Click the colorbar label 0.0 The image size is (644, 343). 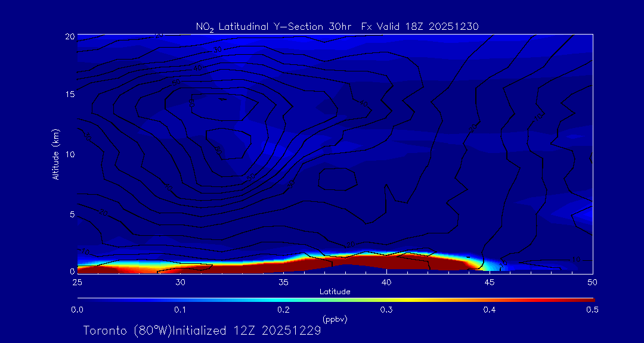click(77, 310)
